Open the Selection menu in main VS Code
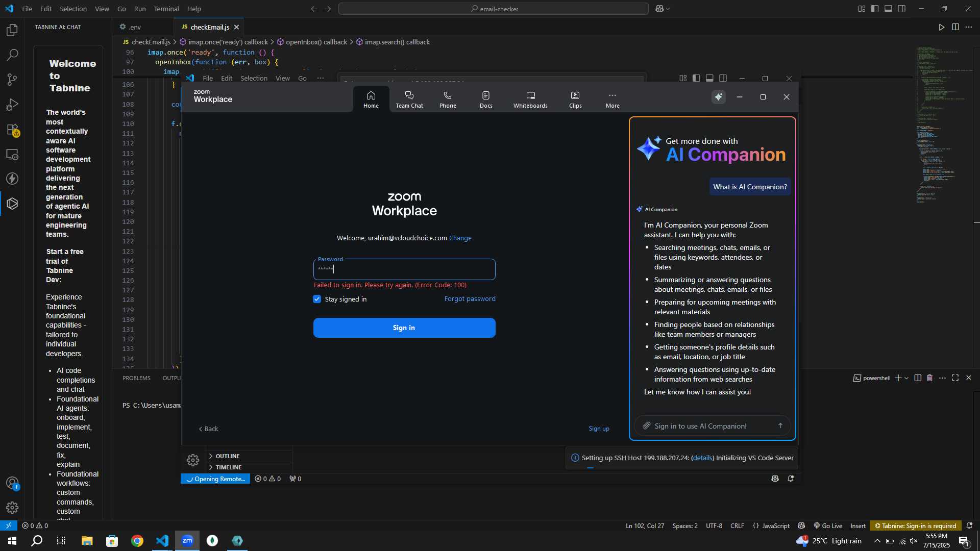Screen dimensions: 980x551 pos(73,9)
